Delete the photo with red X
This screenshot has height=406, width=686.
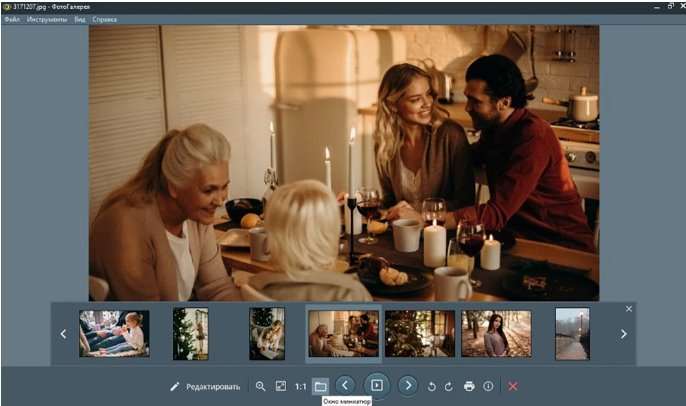(x=513, y=386)
